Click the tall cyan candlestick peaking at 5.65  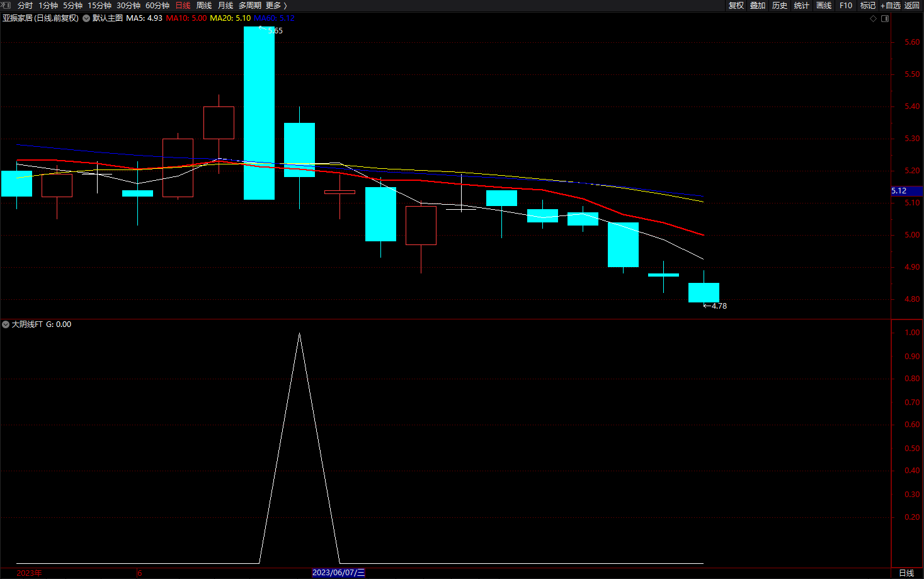(259, 113)
